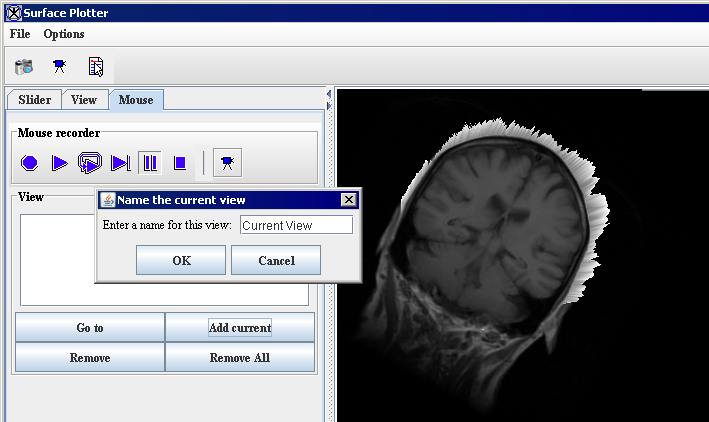Confirm the view name with OK
The width and height of the screenshot is (709, 422).
[x=181, y=261]
